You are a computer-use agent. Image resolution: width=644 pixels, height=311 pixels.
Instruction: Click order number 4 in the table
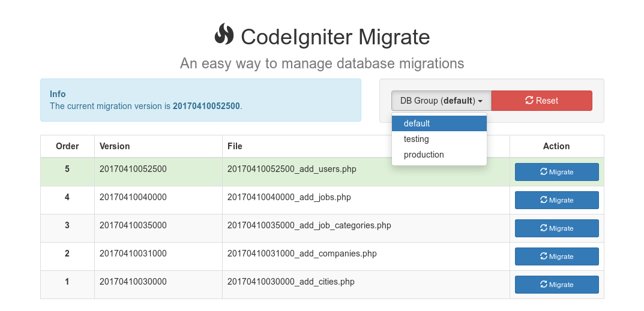coord(67,197)
